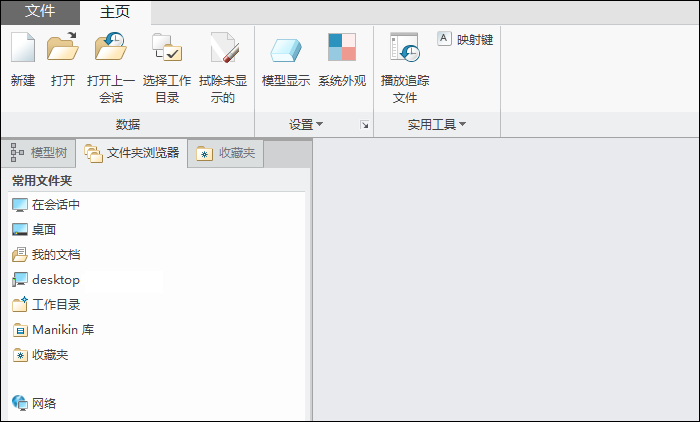Click 播放追踪文件 play trail file icon

[405, 47]
